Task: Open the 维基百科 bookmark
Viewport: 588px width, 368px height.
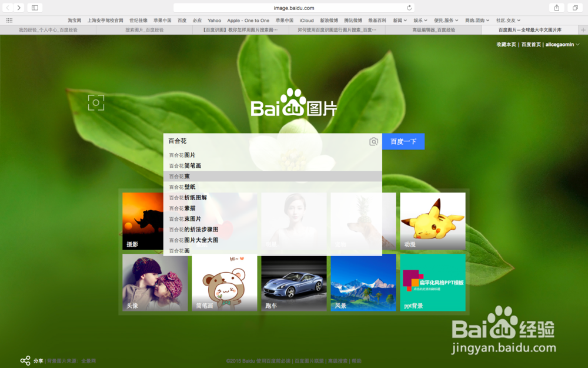Action: [377, 20]
